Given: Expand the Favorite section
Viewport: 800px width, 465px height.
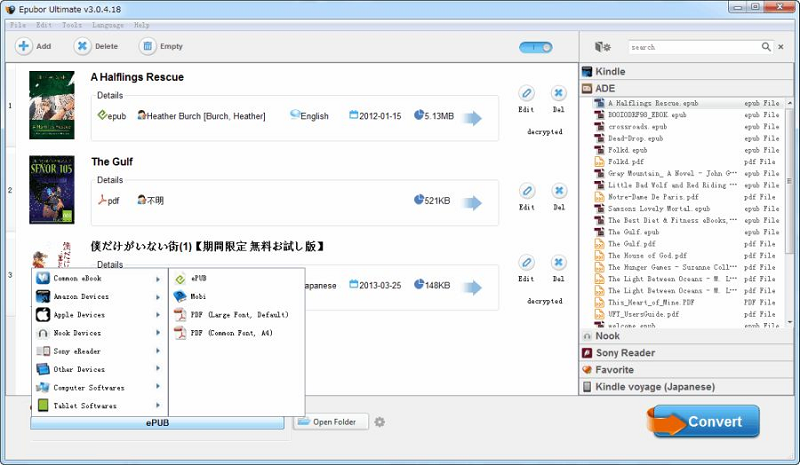Looking at the screenshot, I should [x=687, y=370].
